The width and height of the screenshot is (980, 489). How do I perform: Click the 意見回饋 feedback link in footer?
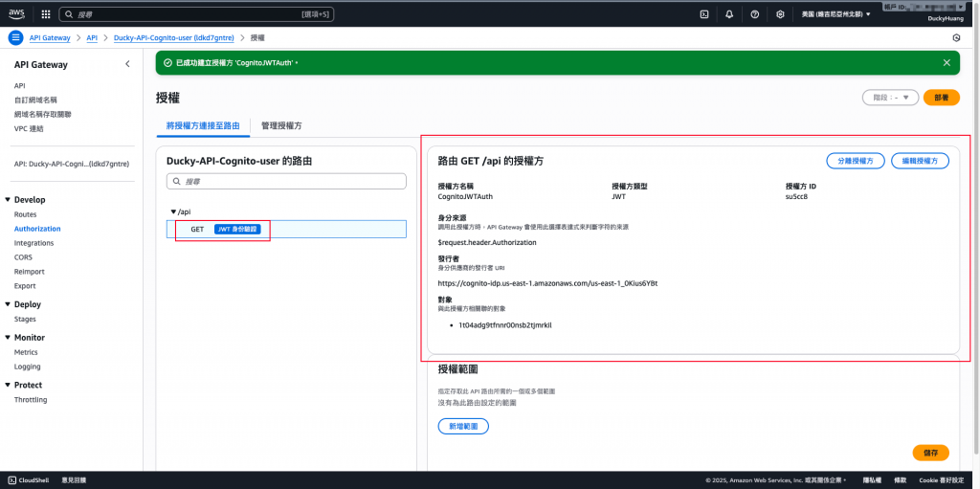tap(74, 480)
